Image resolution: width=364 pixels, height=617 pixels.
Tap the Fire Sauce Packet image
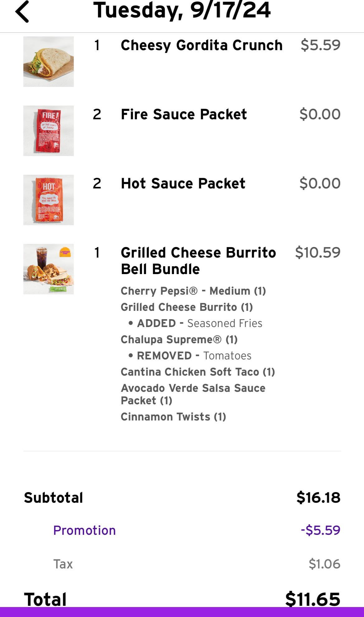coord(49,131)
